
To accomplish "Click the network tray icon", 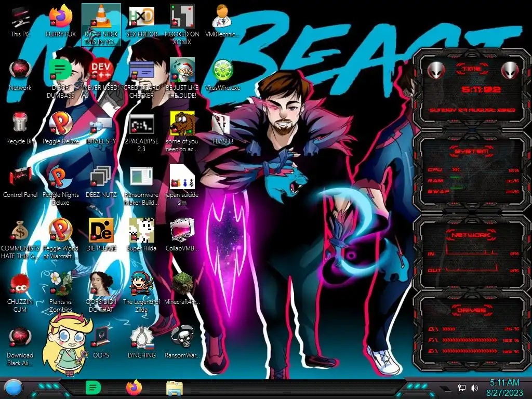I will pyautogui.click(x=462, y=388).
